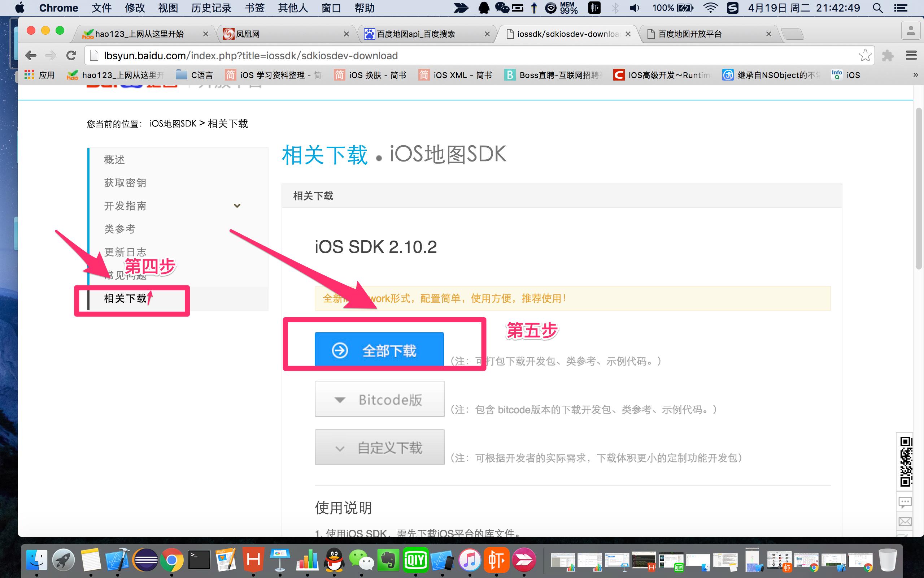924x578 pixels.
Task: Open the notification center list icon
Action: pos(901,8)
